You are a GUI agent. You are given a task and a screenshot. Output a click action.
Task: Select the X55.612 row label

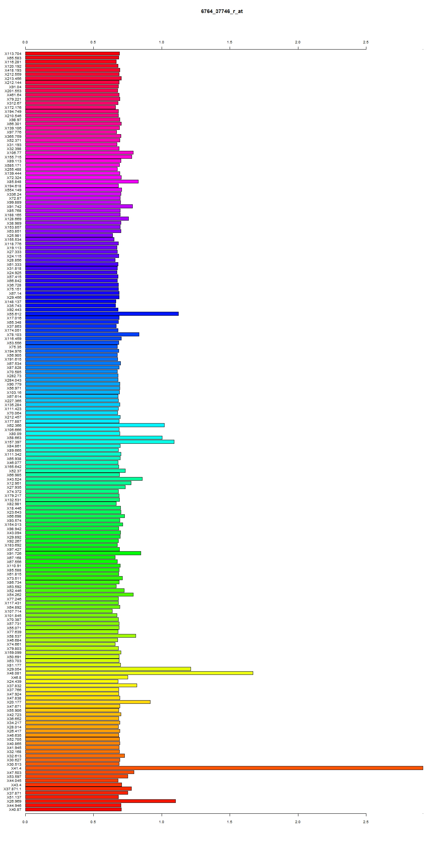[x=14, y=314]
